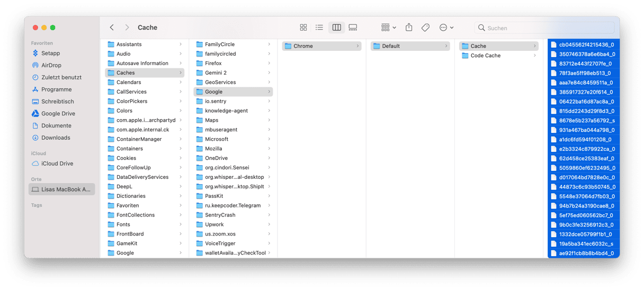Viewport: 644px width, 290px height.
Task: Select the Dictionaries folder
Action: pos(145,196)
